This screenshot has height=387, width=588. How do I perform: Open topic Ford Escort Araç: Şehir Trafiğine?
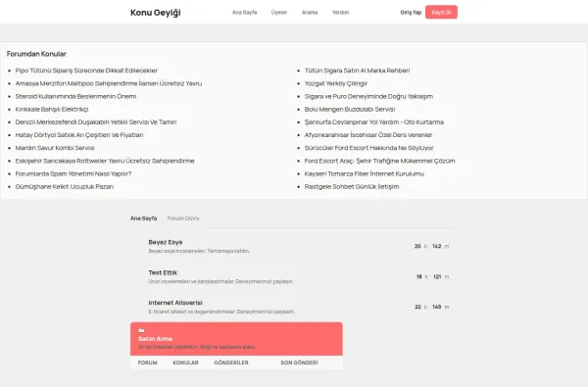coord(379,161)
